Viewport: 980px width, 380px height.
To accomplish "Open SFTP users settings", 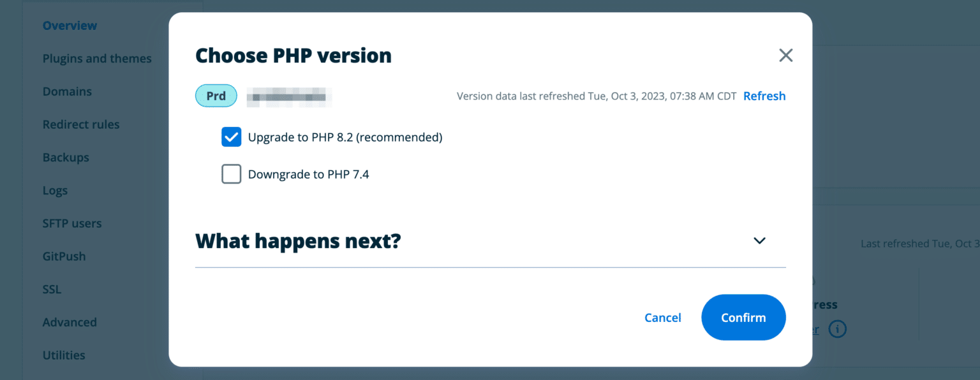I will coord(72,223).
